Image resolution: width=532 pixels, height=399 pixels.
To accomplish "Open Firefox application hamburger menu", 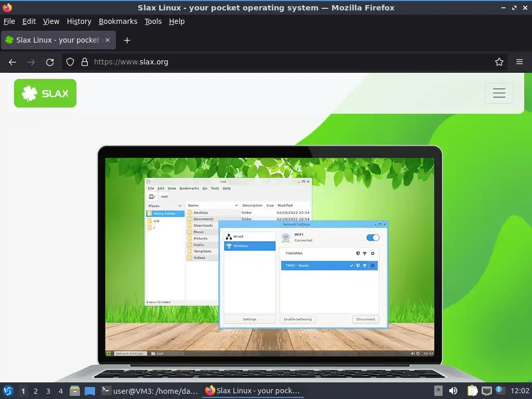I will point(519,62).
